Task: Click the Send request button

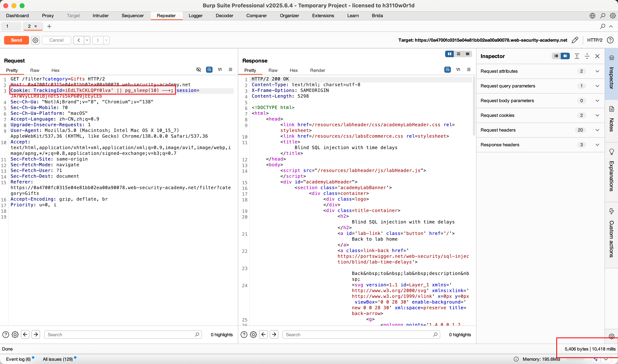Action: click(16, 40)
